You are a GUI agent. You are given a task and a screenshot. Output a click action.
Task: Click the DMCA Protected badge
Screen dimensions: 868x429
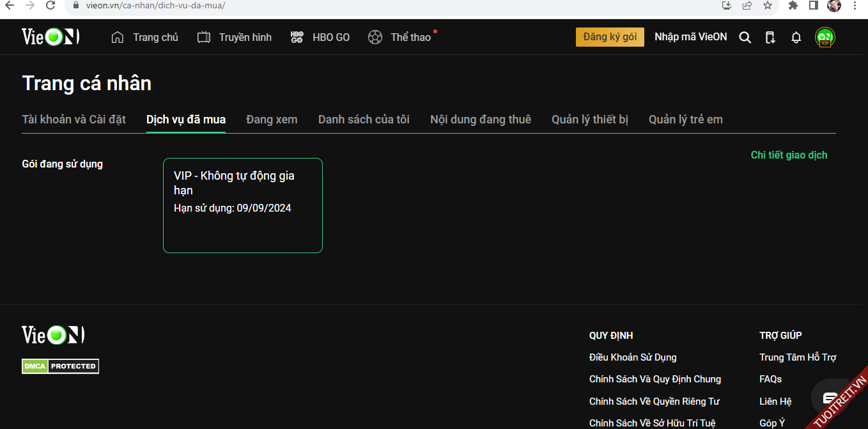click(61, 366)
